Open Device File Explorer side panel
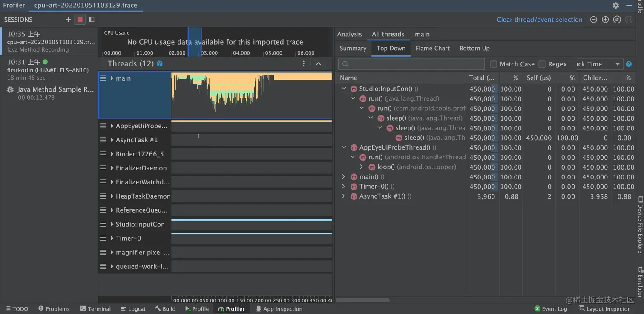The width and height of the screenshot is (644, 314). (640, 226)
